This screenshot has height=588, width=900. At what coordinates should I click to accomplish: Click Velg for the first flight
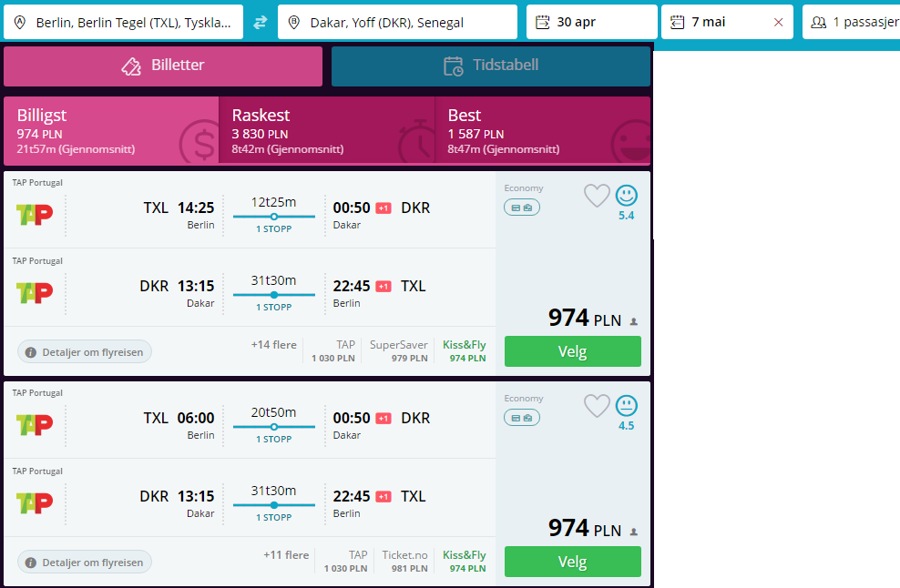point(573,351)
